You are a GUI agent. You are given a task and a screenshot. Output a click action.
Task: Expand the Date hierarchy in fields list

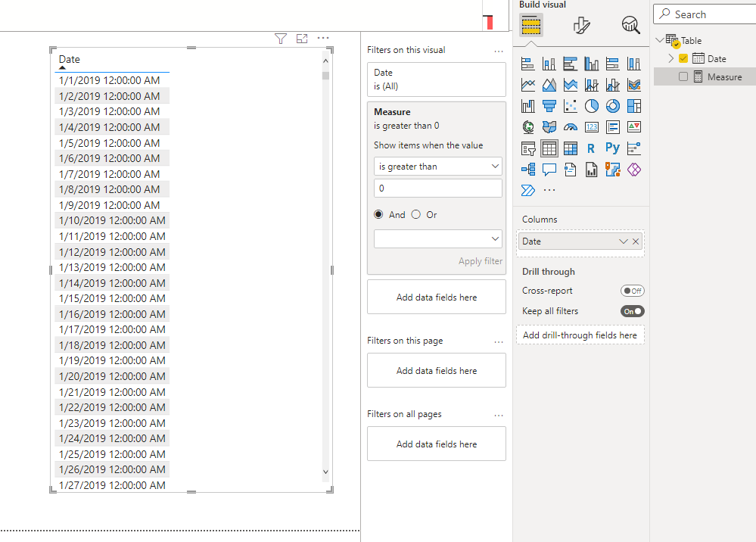point(670,58)
